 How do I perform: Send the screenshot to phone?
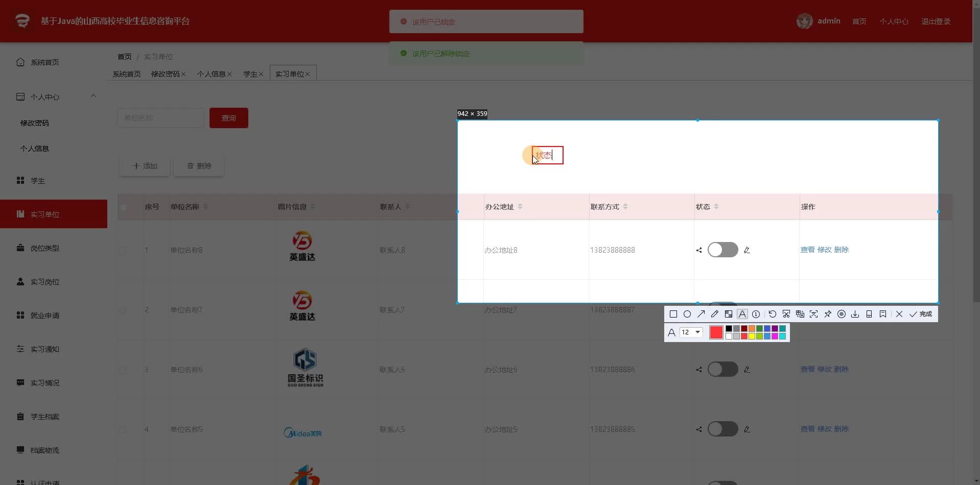coord(869,314)
